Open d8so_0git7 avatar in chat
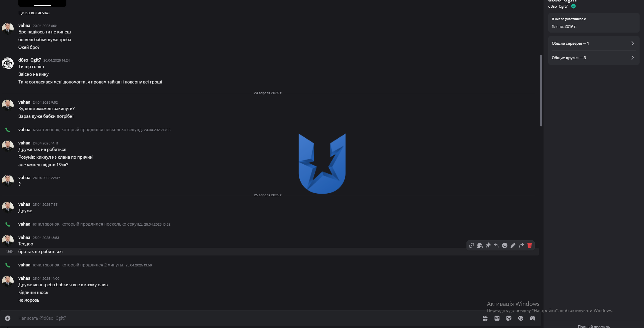This screenshot has height=328, width=644. click(8, 63)
